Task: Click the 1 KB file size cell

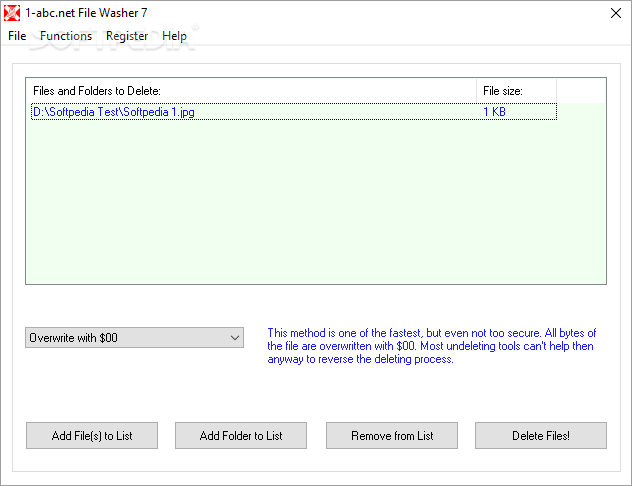Action: coord(494,112)
